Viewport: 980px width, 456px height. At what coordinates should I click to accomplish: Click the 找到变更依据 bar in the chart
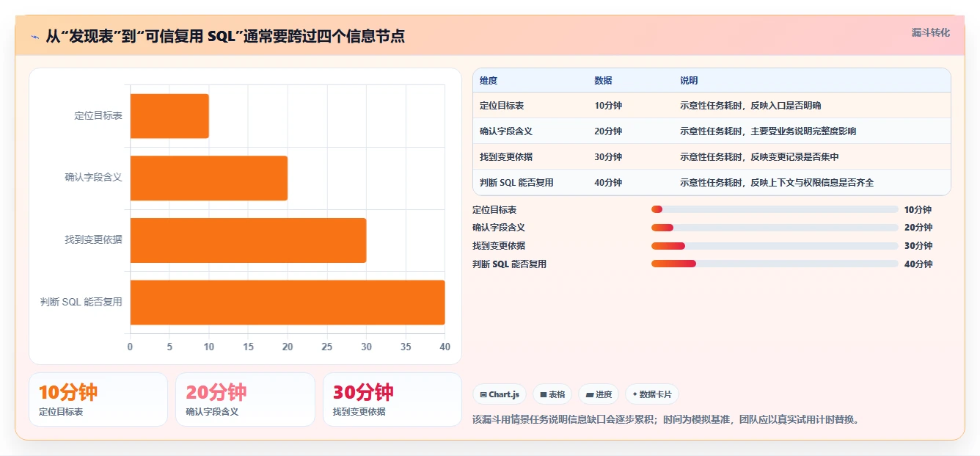click(248, 240)
